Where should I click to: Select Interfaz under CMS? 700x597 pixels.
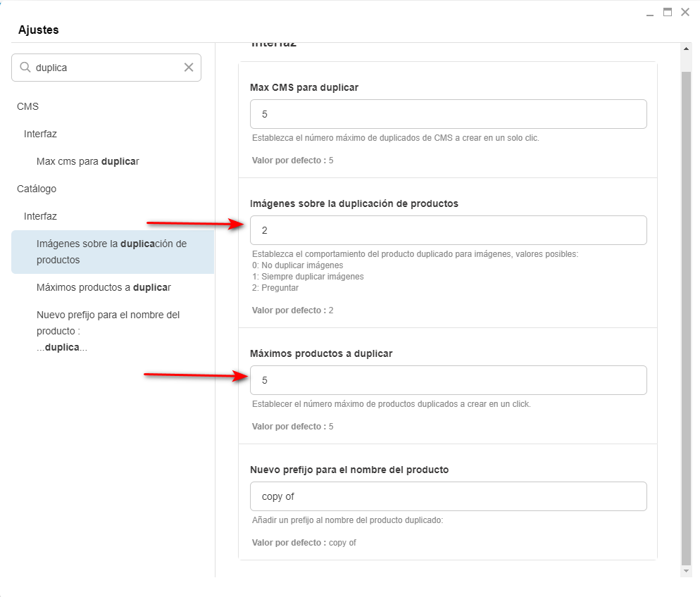[40, 134]
